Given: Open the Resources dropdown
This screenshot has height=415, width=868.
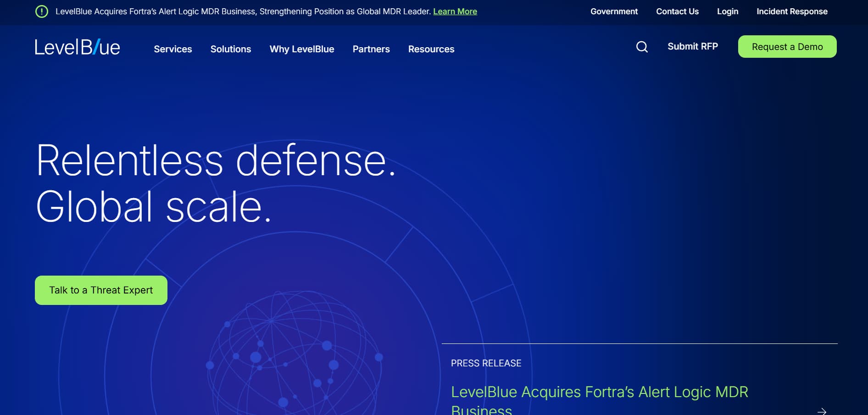Looking at the screenshot, I should click(x=431, y=49).
